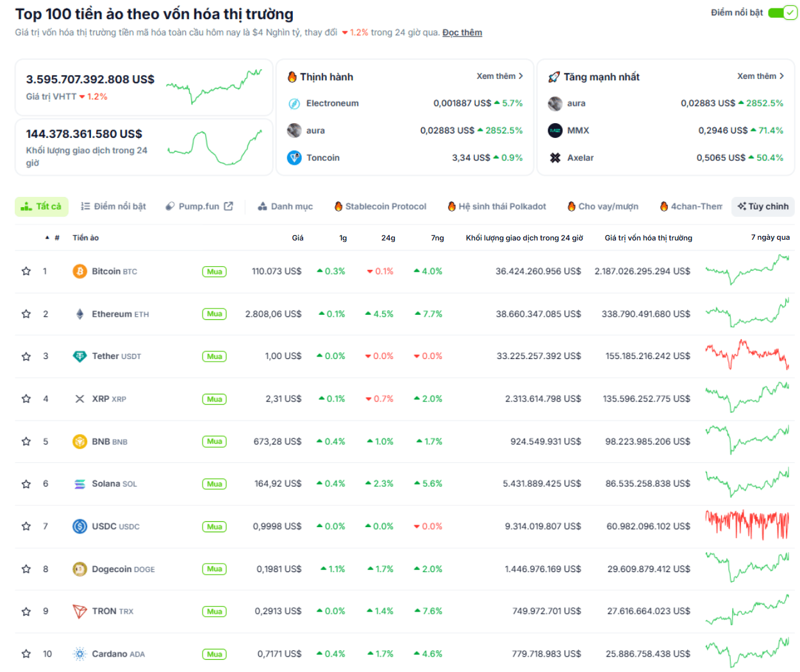Screen dimensions: 800x672
Task: Click the XRP logo icon
Action: (79, 399)
